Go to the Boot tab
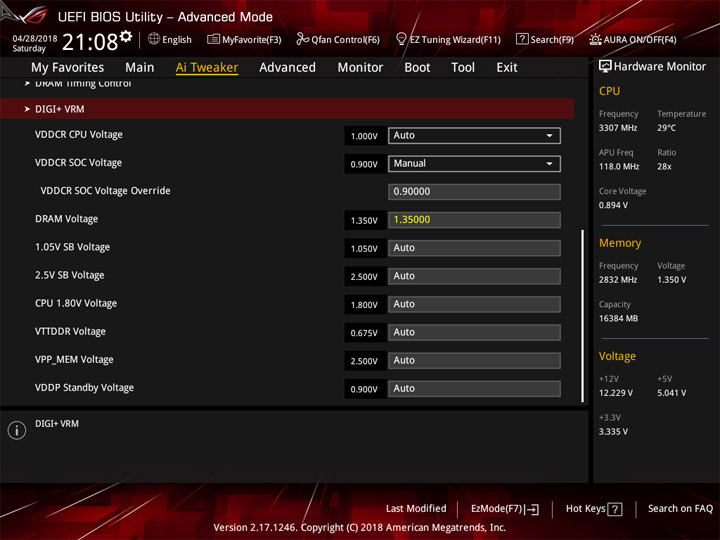The width and height of the screenshot is (720, 540). pyautogui.click(x=417, y=68)
